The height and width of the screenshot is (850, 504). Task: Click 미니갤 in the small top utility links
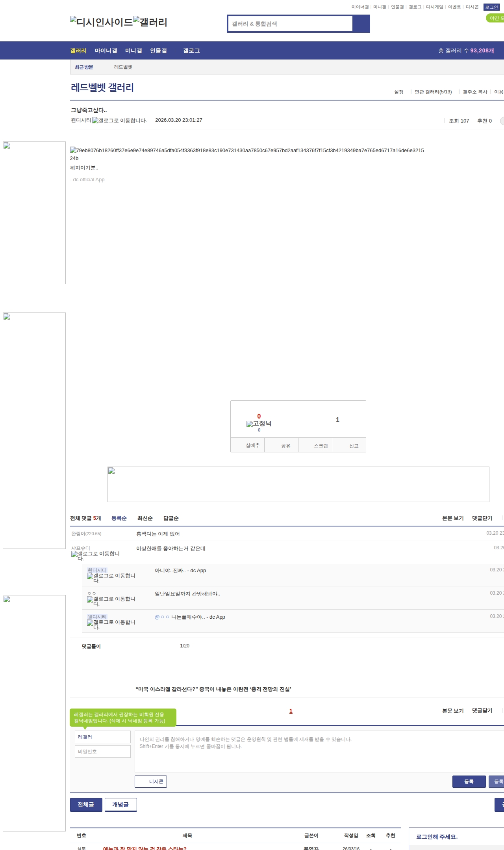coord(380,7)
